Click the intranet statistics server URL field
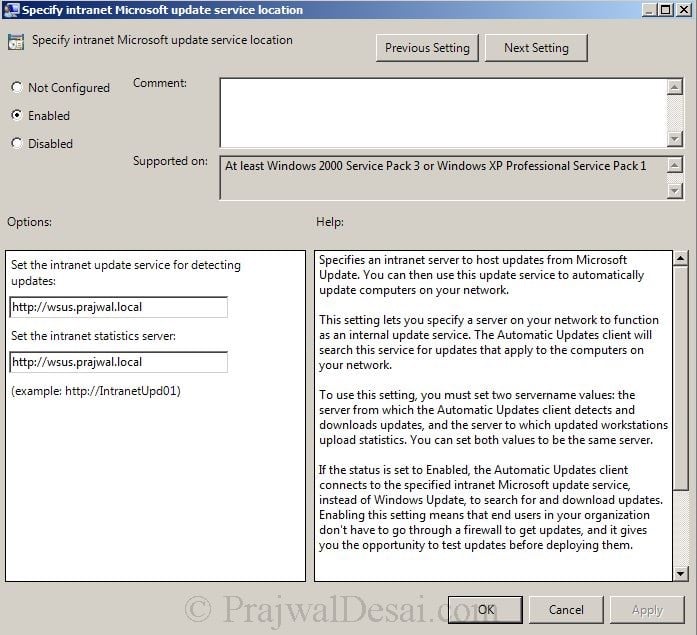Screen dimensions: 697x635 (119, 362)
